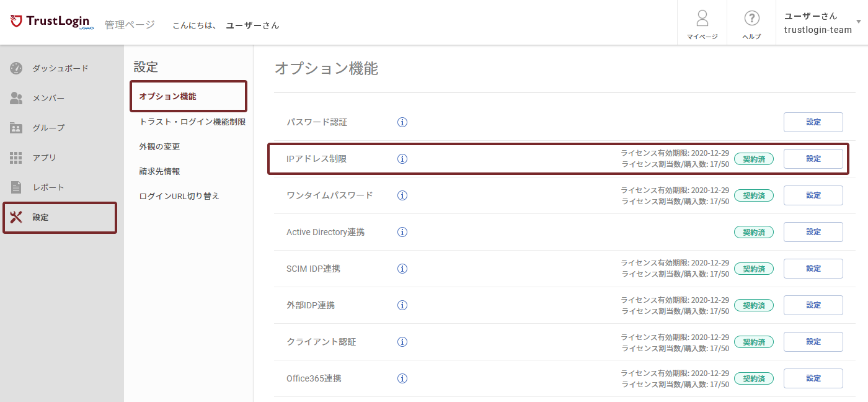Click the Members people icon in sidebar

pyautogui.click(x=16, y=98)
